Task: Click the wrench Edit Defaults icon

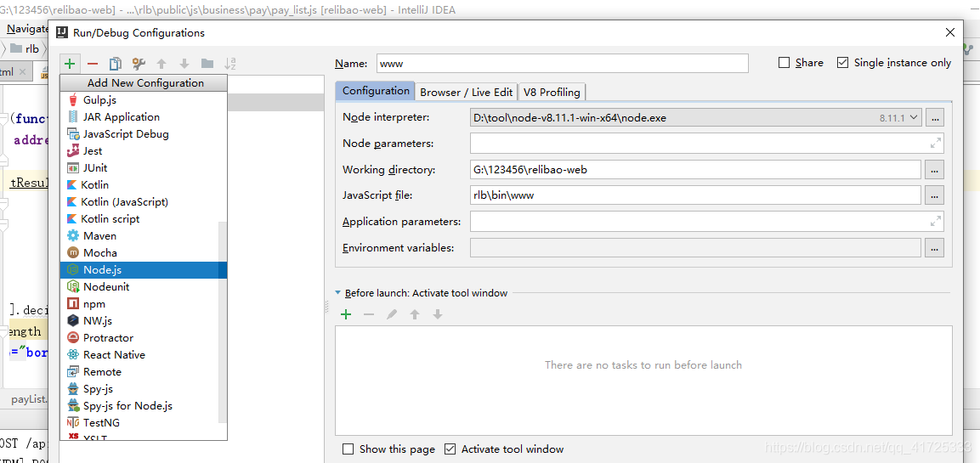Action: coord(139,64)
